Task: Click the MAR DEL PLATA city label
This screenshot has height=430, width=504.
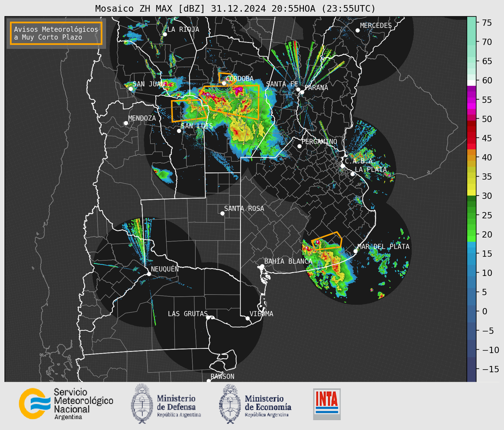Action: (x=383, y=247)
